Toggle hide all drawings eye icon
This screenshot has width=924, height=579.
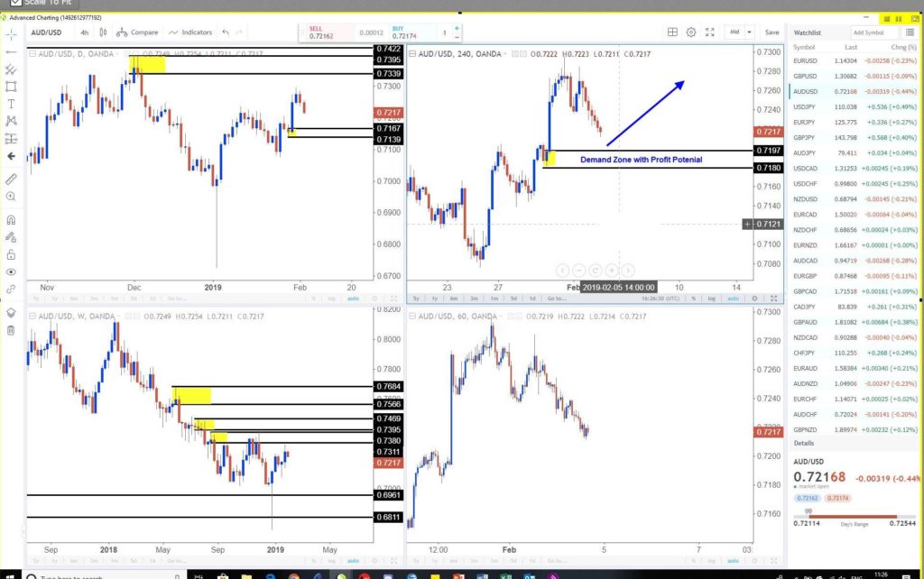(x=11, y=271)
